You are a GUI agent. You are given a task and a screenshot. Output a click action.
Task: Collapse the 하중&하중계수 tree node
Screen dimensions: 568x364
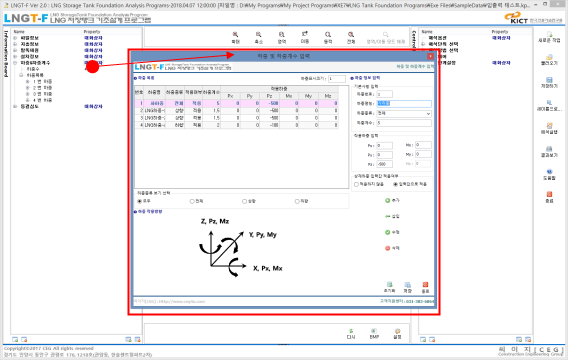(x=15, y=63)
